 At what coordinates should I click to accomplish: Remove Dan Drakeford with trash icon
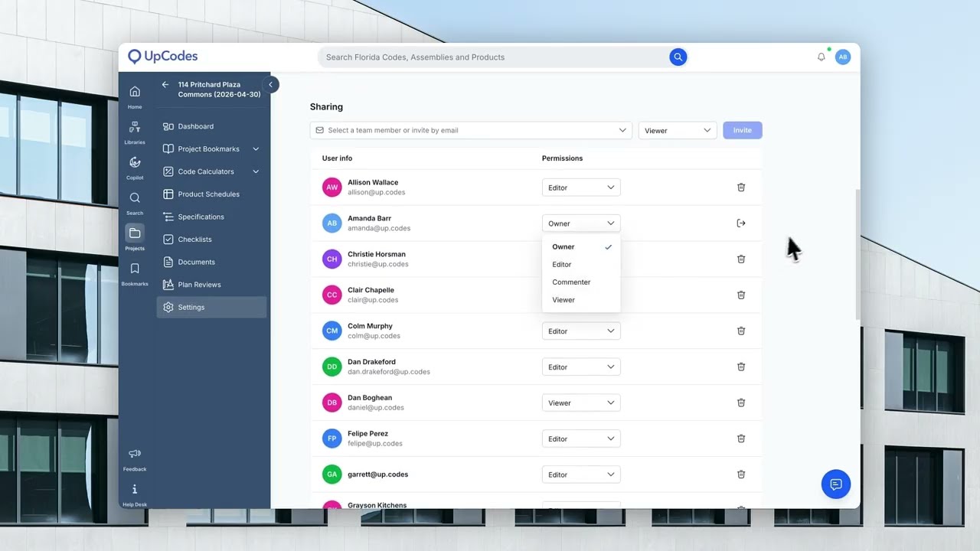741,367
